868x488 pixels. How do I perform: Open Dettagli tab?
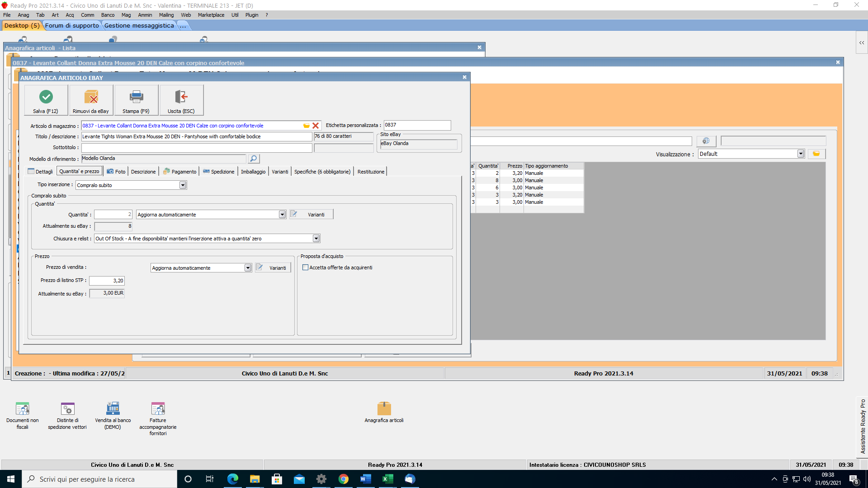pos(41,172)
